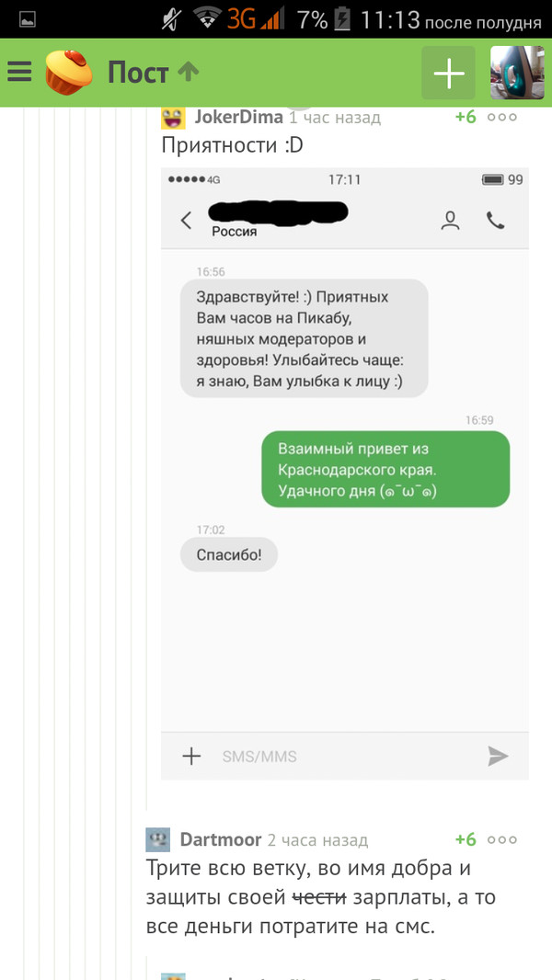The height and width of the screenshot is (980, 552).
Task: Tap the SMS/MMS input field
Action: point(345,757)
